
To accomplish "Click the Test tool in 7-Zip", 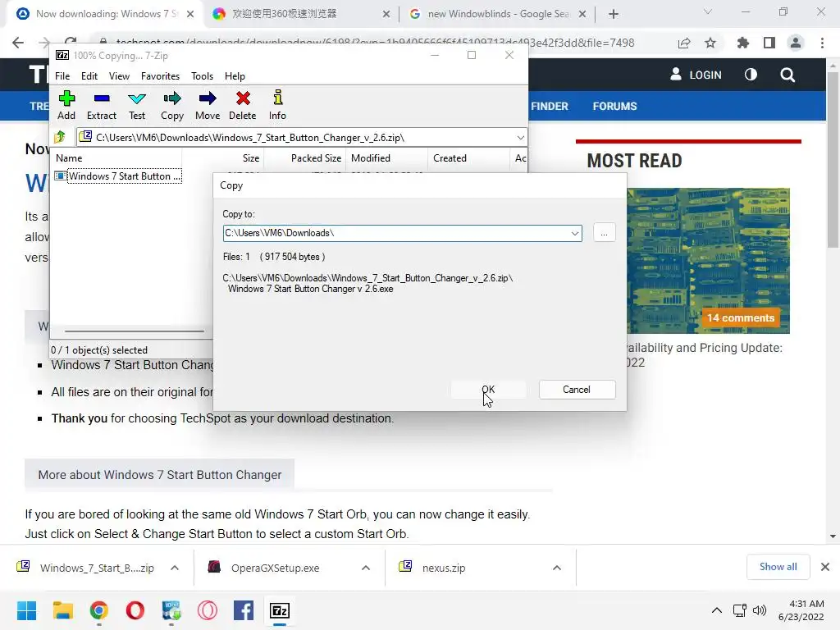I will pyautogui.click(x=137, y=106).
